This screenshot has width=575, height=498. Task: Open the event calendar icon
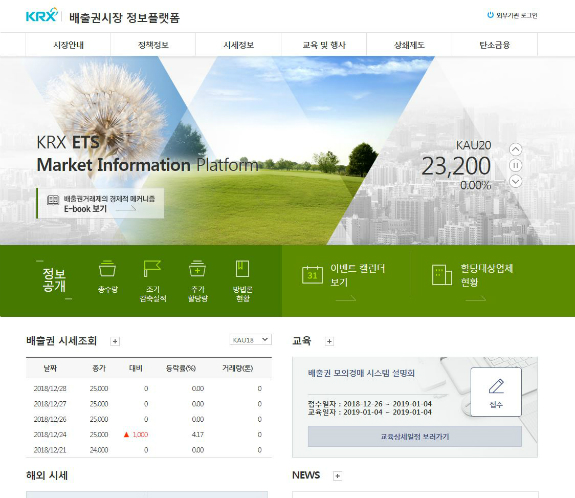(312, 275)
